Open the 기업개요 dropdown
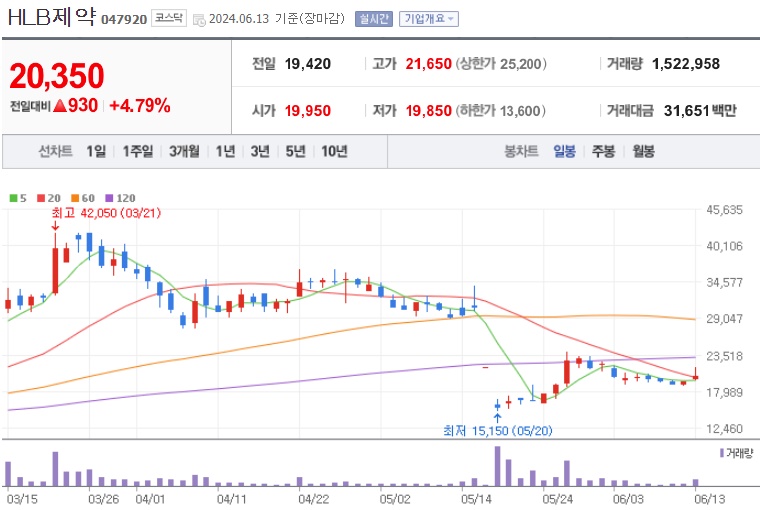The width and height of the screenshot is (760, 510). (x=428, y=19)
